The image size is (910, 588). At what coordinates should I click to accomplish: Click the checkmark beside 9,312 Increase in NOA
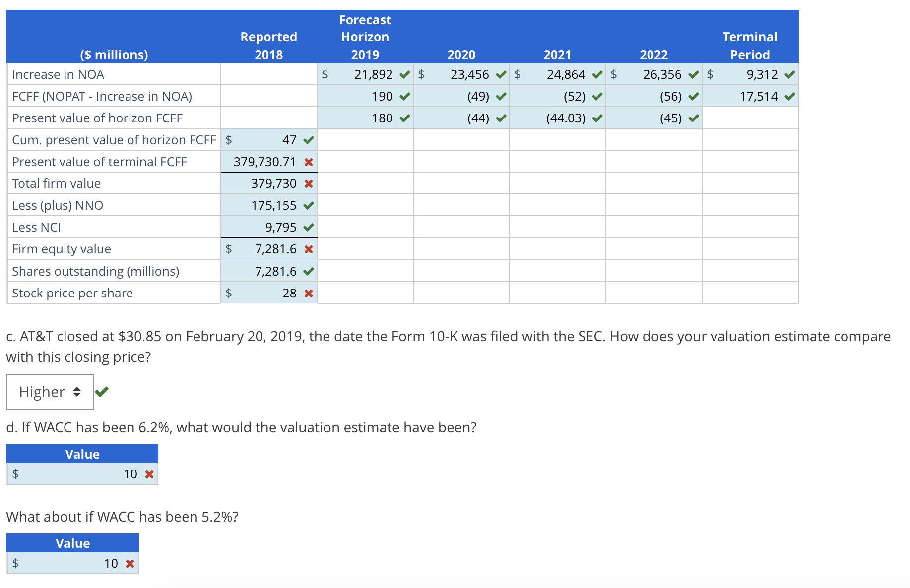pos(790,74)
